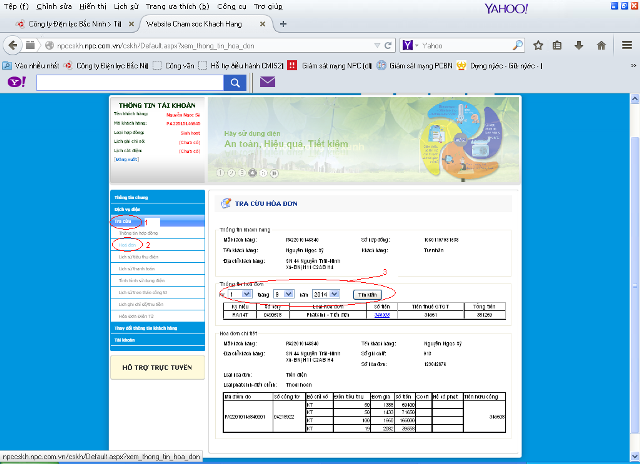Click the browser back arrow button
Viewport: 640px width, 464px height.
pyautogui.click(x=11, y=45)
